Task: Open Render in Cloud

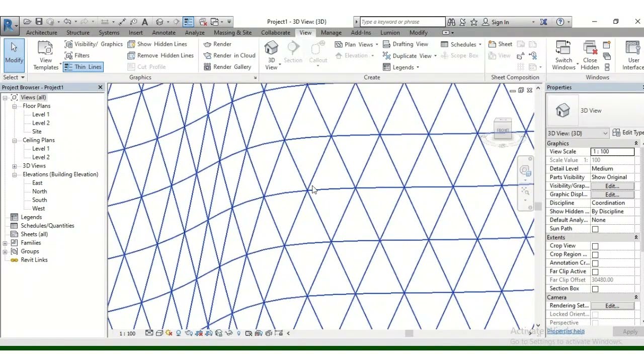Action: click(x=229, y=56)
